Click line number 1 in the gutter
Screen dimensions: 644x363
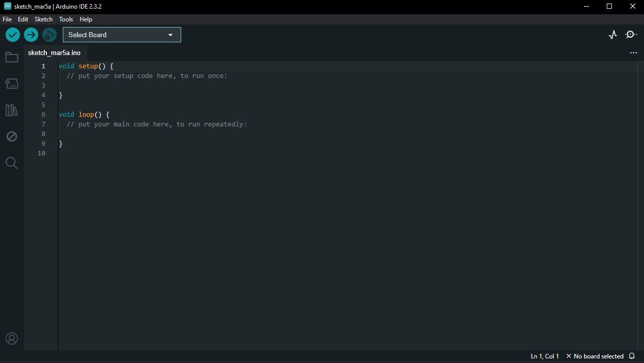tap(43, 66)
